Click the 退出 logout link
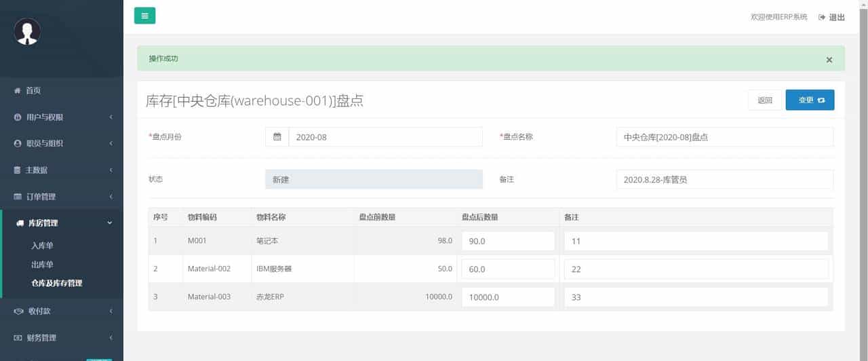This screenshot has width=868, height=361. tap(831, 17)
